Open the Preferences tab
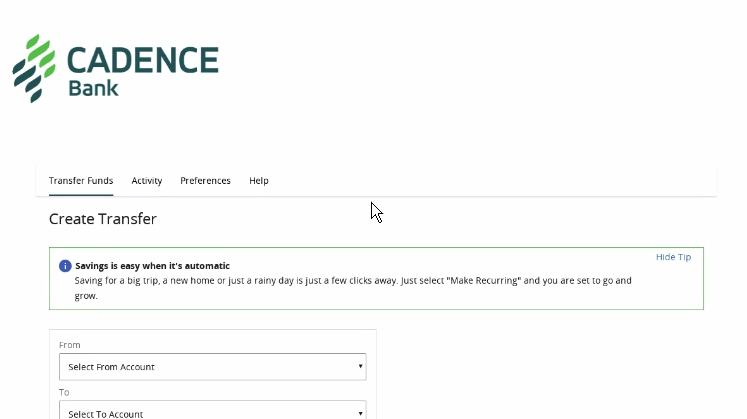 (x=205, y=181)
